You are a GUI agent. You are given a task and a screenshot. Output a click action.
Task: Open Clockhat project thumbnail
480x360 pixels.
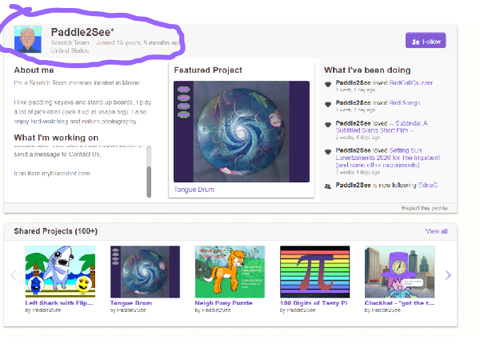pyautogui.click(x=400, y=272)
